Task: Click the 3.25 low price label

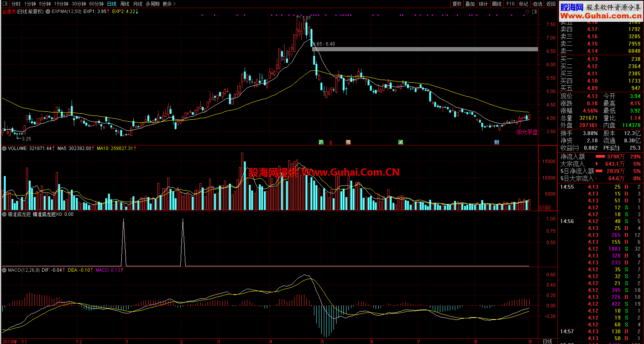Action: 27,139
